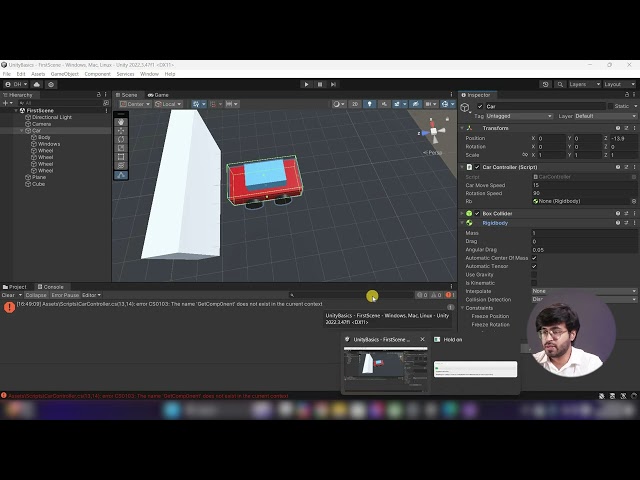Open version control settings icon in toolbar
The width and height of the screenshot is (640, 480).
[x=51, y=84]
